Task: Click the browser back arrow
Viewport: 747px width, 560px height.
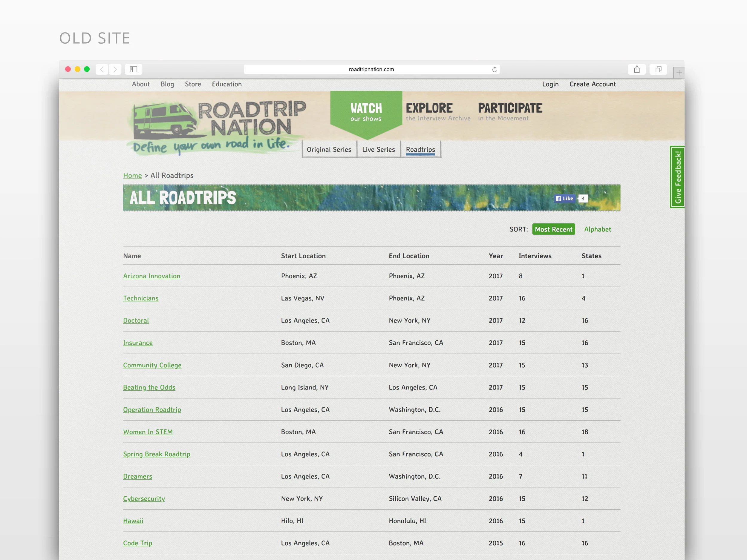Action: pos(102,69)
